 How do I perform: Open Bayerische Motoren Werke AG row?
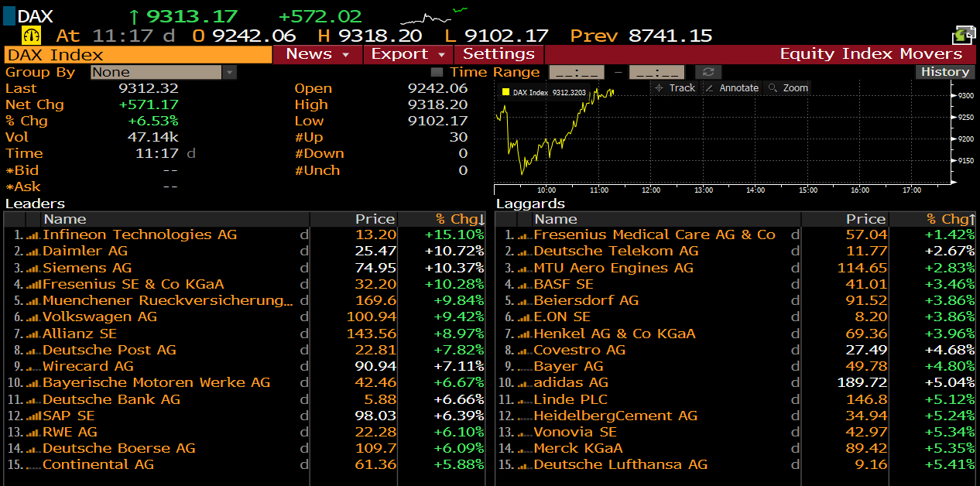pyautogui.click(x=245, y=383)
